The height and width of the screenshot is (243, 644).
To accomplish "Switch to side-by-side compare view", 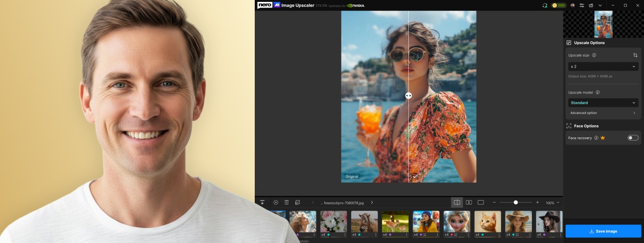I will pos(469,202).
